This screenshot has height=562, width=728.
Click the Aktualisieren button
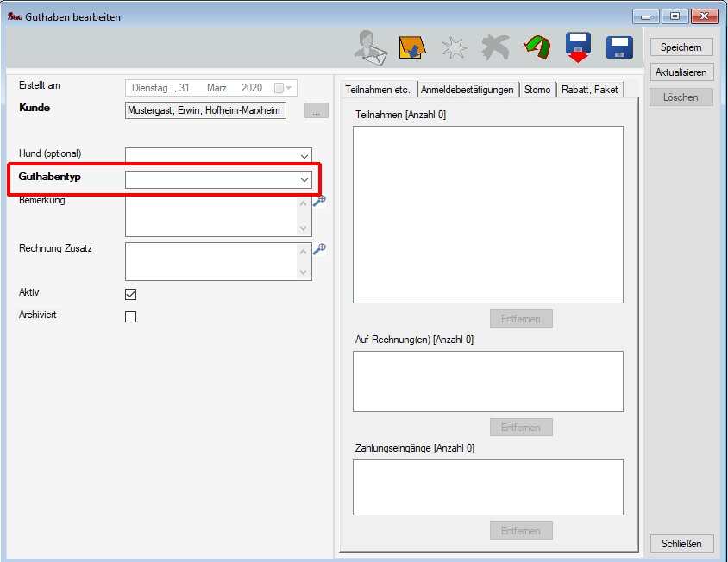pos(681,72)
